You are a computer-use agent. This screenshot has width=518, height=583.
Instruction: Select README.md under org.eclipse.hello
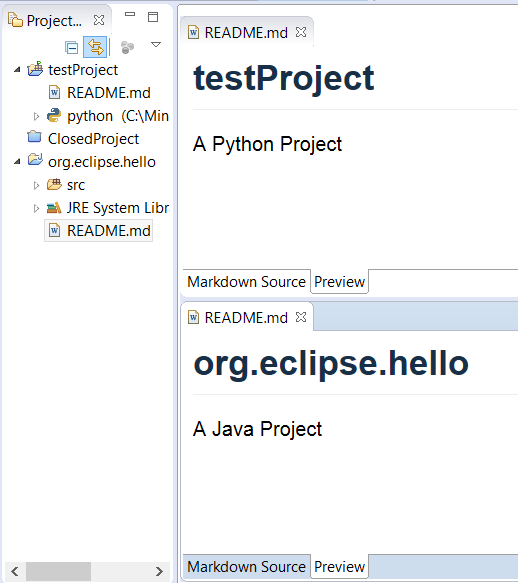point(109,231)
